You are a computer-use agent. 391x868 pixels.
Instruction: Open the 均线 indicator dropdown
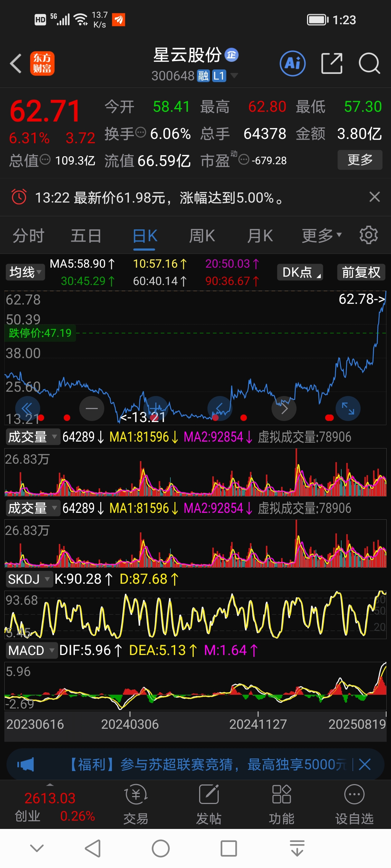click(x=25, y=272)
